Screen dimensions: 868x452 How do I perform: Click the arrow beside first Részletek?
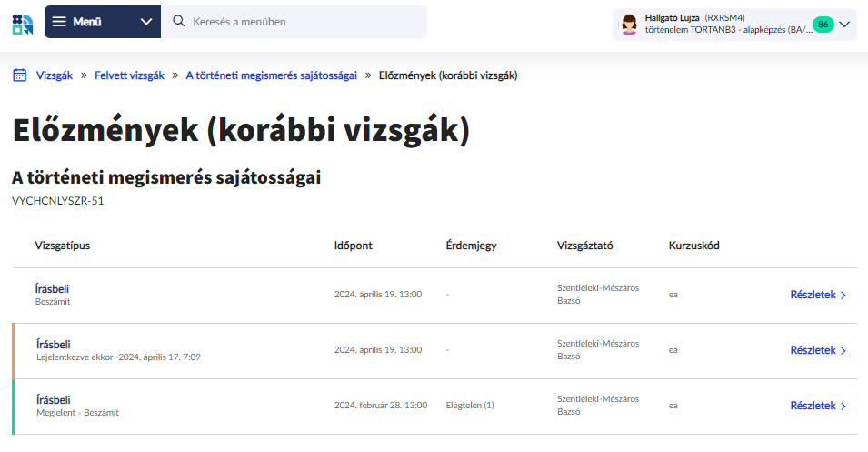coord(843,296)
